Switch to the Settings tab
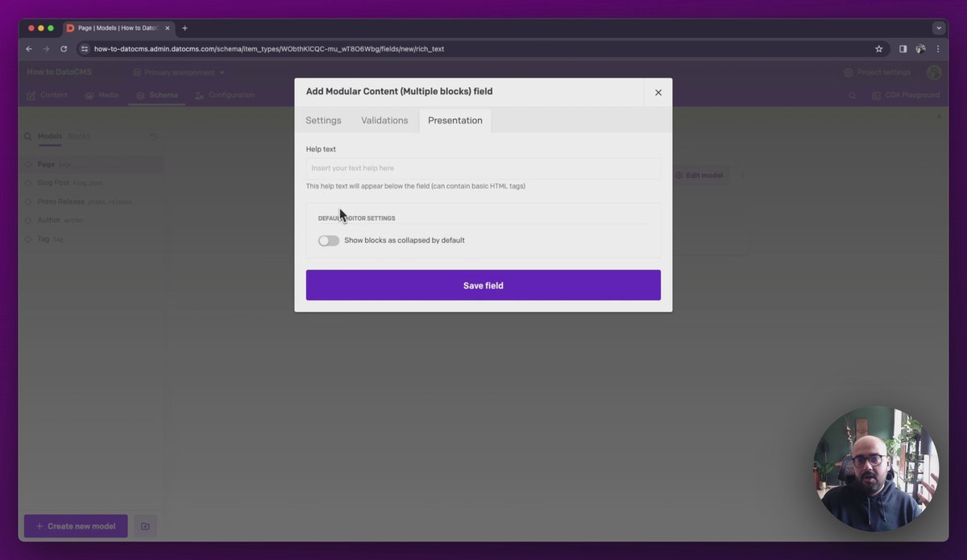 [323, 121]
